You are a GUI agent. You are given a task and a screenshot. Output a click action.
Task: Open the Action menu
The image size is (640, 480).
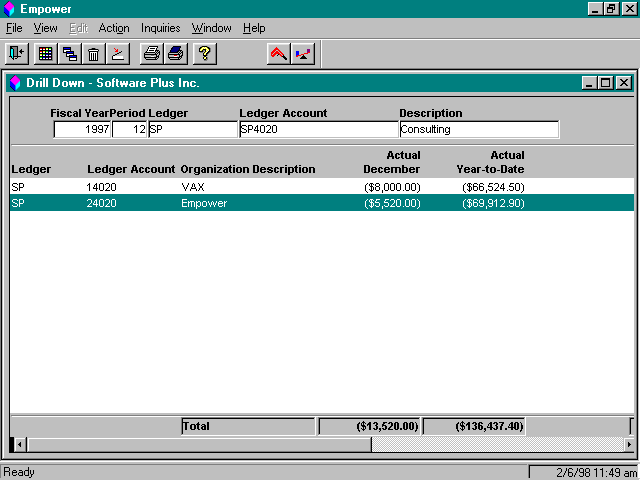pyautogui.click(x=114, y=28)
